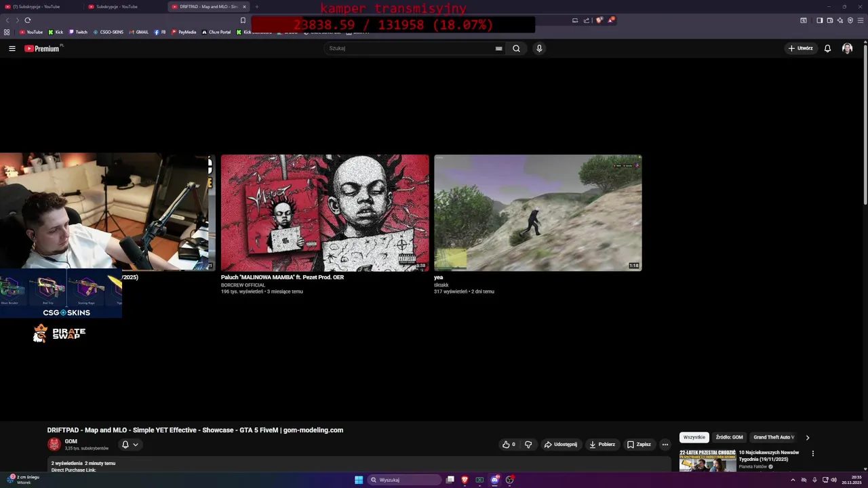Switch to first Subskrypcje YouTube tab
The width and height of the screenshot is (868, 488).
(x=41, y=7)
